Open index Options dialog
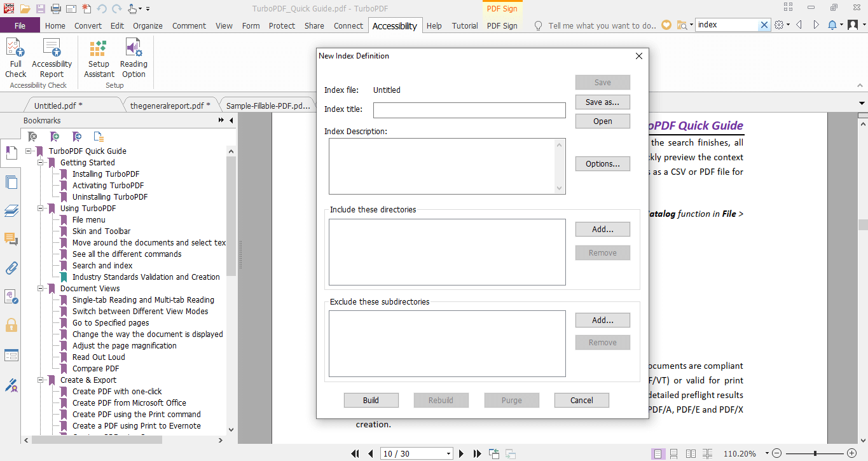Screen dimensions: 868x461 602,163
